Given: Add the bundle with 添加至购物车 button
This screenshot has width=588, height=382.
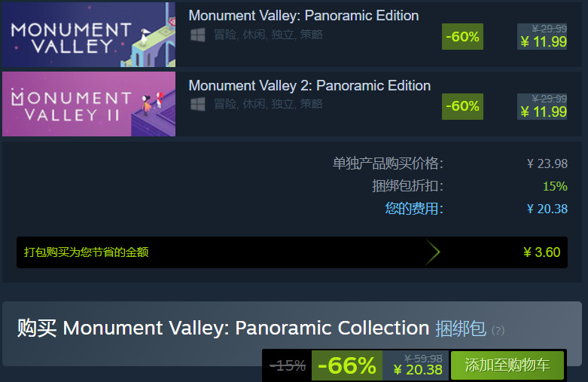Looking at the screenshot, I should click(507, 365).
